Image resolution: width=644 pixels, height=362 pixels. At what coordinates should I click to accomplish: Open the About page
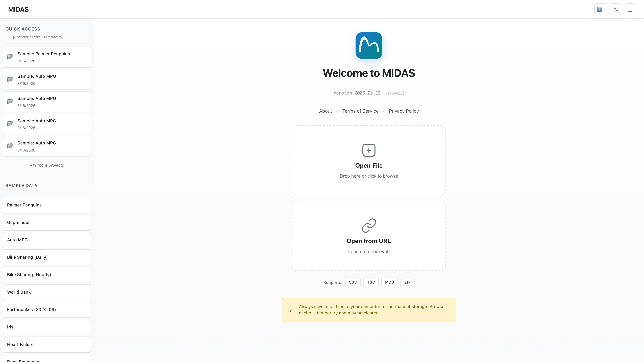[325, 111]
